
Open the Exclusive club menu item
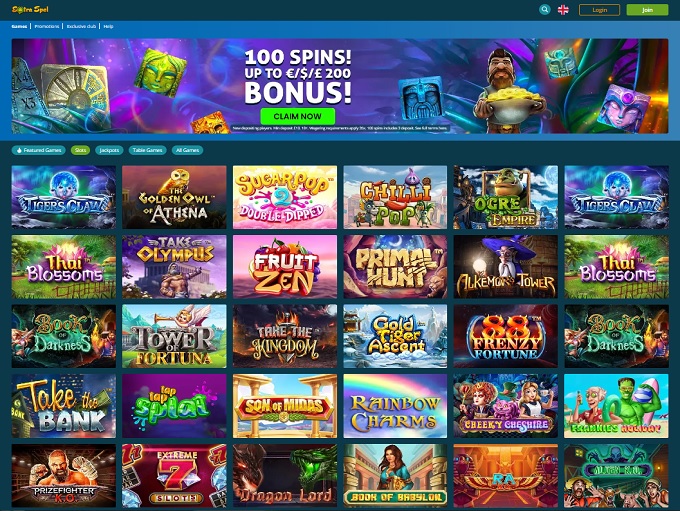tap(81, 26)
